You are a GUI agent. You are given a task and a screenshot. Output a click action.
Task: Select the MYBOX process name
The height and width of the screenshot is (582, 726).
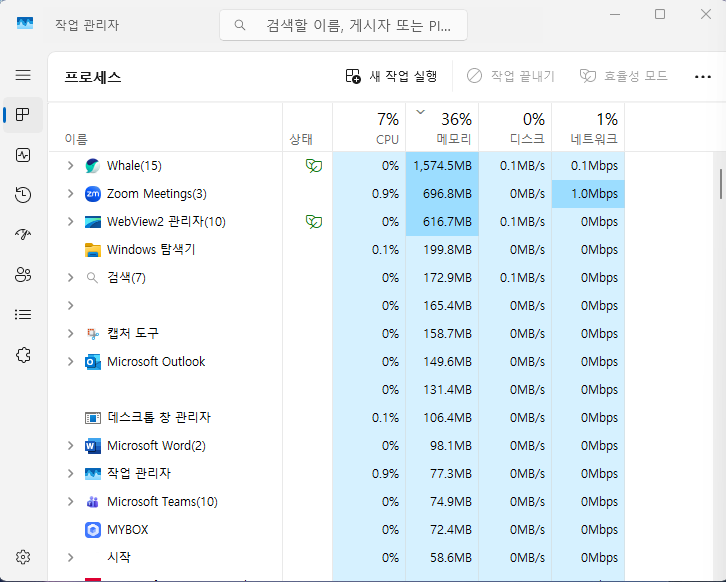(x=128, y=530)
